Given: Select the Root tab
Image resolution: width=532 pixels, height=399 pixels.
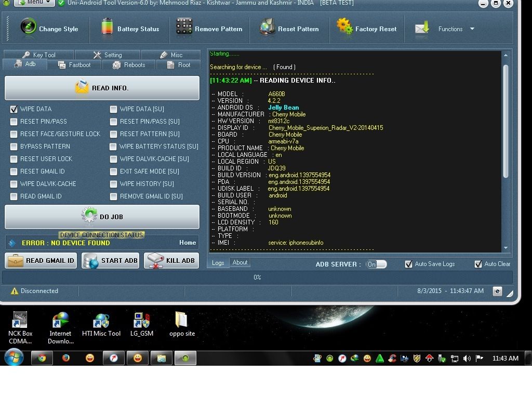Looking at the screenshot, I should pos(179,65).
